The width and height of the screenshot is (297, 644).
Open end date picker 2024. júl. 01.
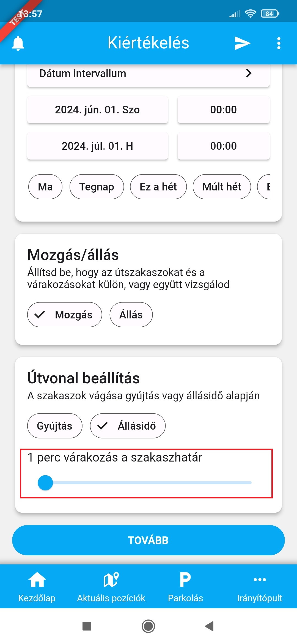point(97,146)
